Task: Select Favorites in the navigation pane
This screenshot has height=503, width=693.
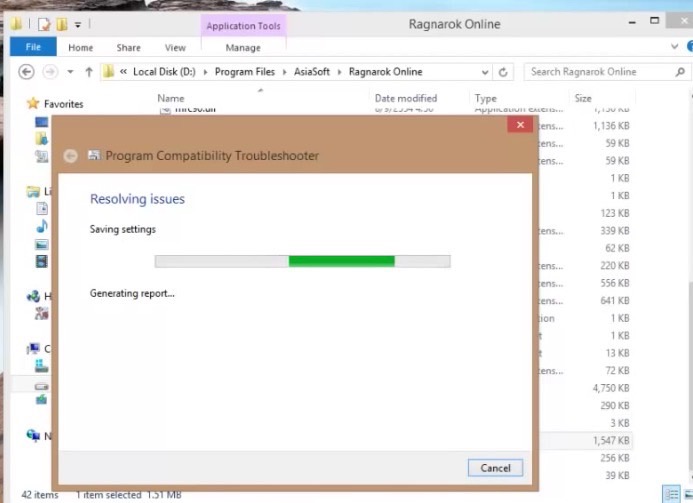Action: [63, 104]
